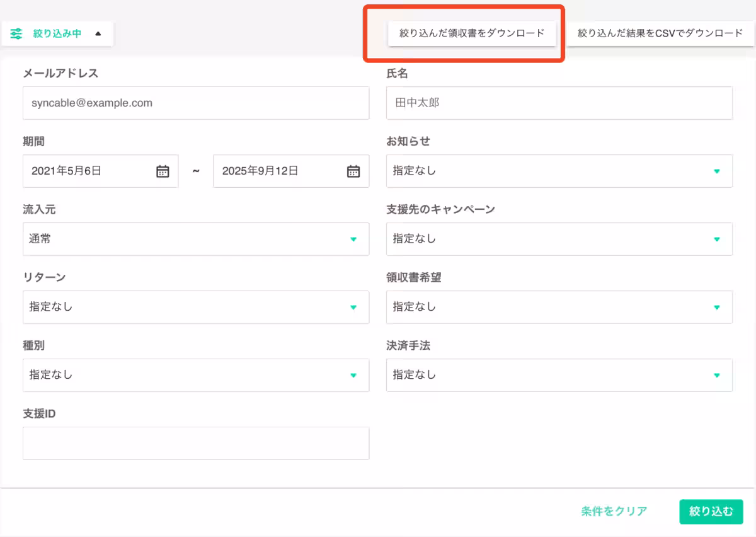Click 絞り込んだ領収書をダウンロード button

pos(472,33)
